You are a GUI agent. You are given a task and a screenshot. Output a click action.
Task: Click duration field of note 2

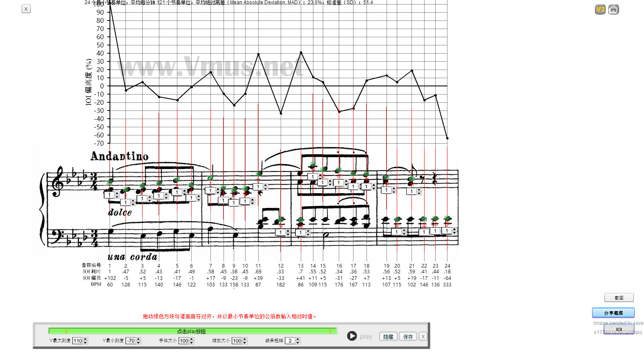[125, 203]
